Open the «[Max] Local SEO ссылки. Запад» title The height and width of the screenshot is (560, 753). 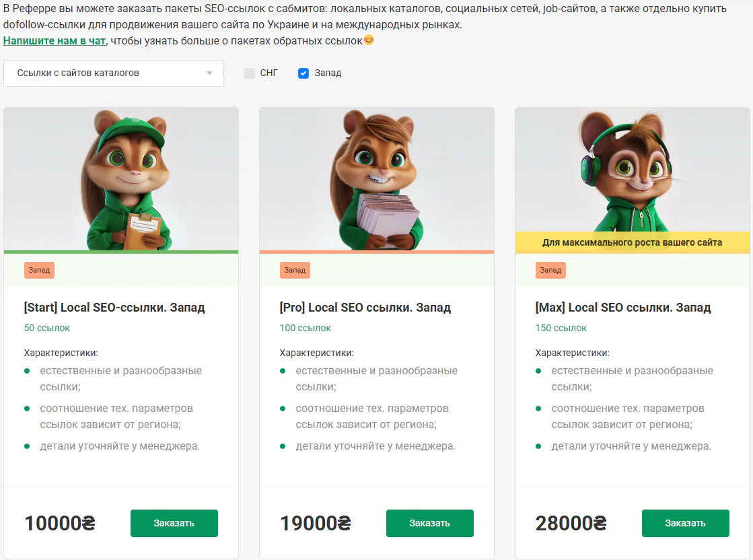pos(623,308)
